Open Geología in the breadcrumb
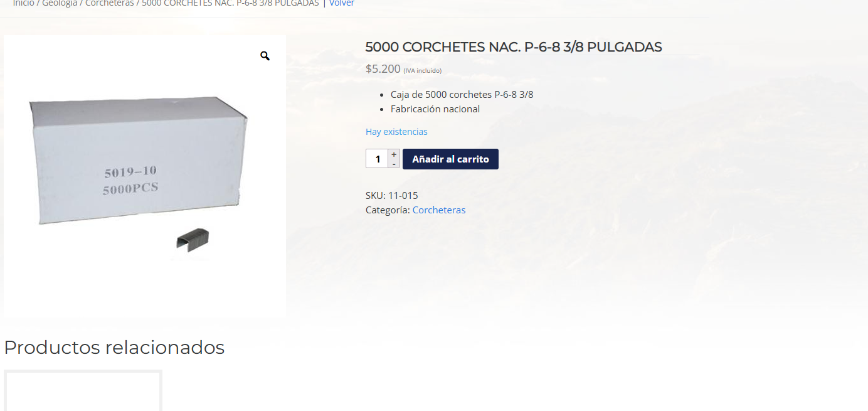Viewport: 868px width, 411px height. [60, 3]
